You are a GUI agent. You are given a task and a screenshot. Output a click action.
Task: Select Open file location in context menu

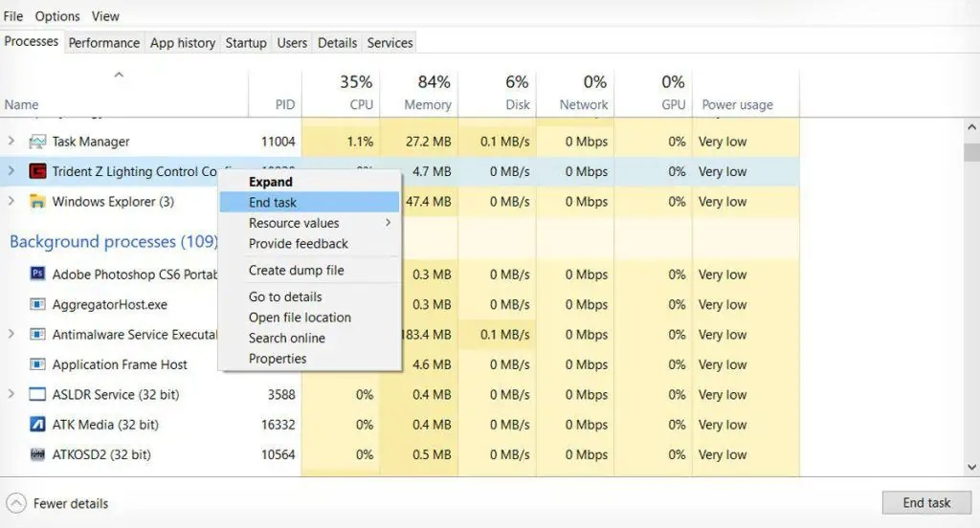point(300,318)
